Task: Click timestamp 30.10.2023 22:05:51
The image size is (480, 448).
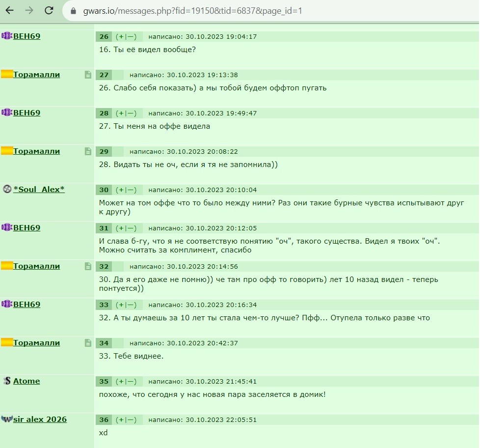Action: tap(221, 420)
